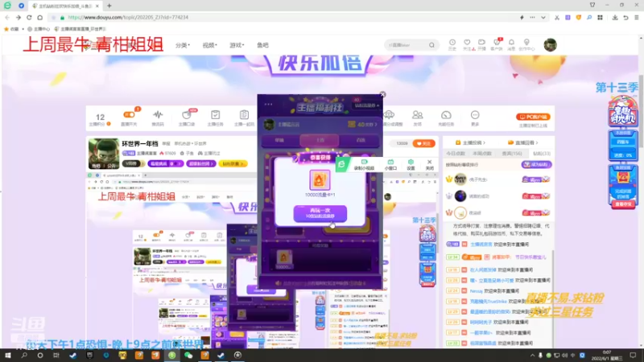
Task: Open the dropdown at welfare popup top-right
Action: click(x=367, y=105)
